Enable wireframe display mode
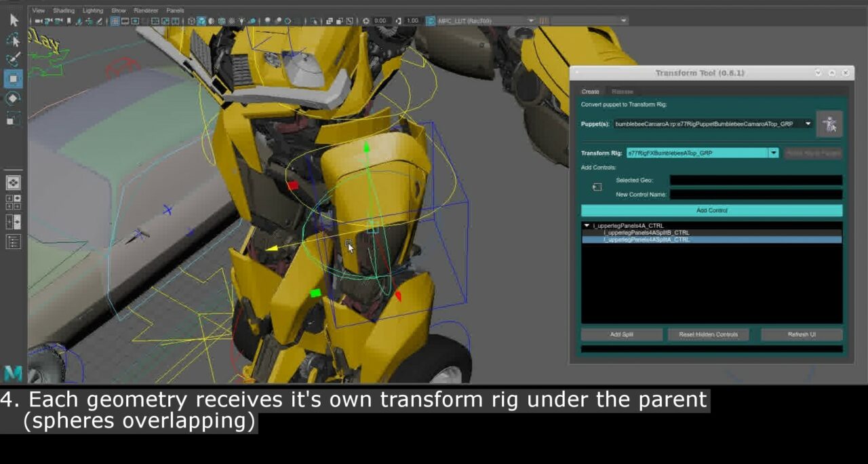The width and height of the screenshot is (868, 464). (191, 21)
